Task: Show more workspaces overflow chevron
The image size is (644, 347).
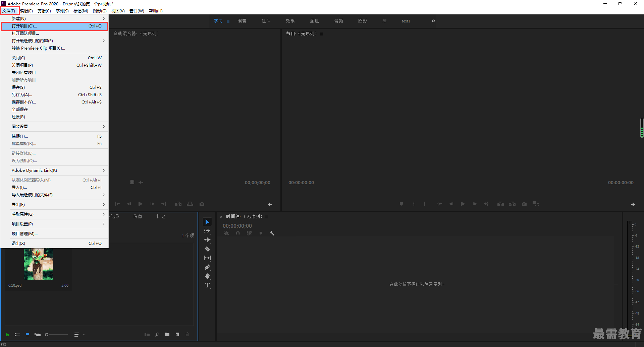Action: [x=433, y=21]
